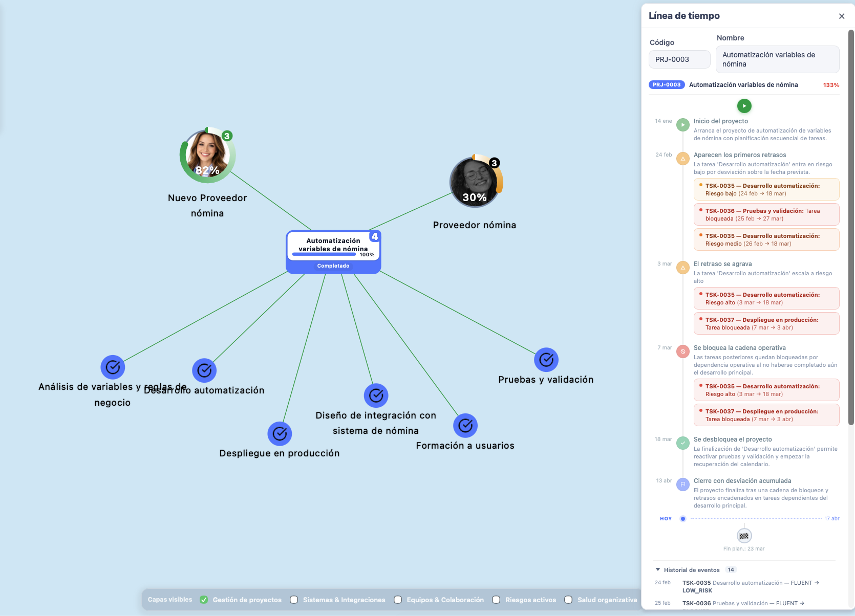Click the checkered flag 'Fin plan.: 23 mar' marker
Image resolution: width=855 pixels, height=616 pixels.
pos(744,536)
